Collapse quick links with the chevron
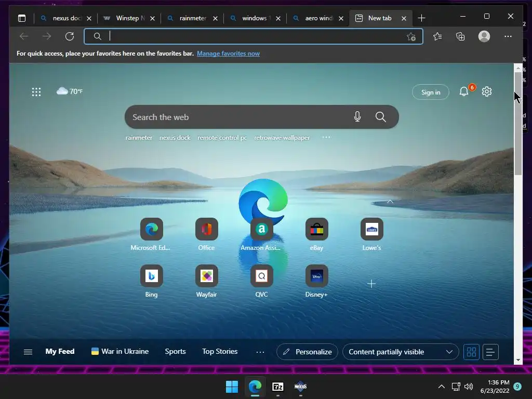This screenshot has height=399, width=532. (x=390, y=202)
